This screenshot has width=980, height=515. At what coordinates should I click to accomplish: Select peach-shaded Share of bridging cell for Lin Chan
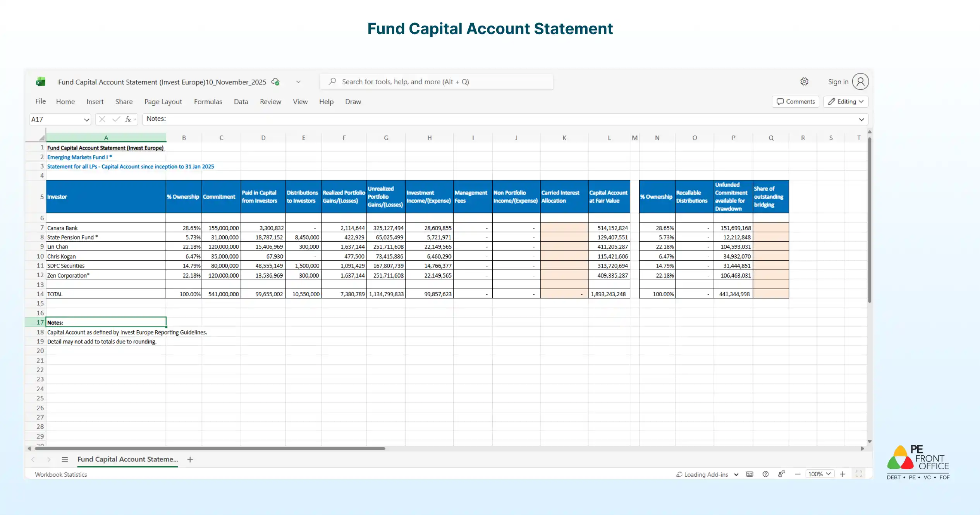click(771, 247)
